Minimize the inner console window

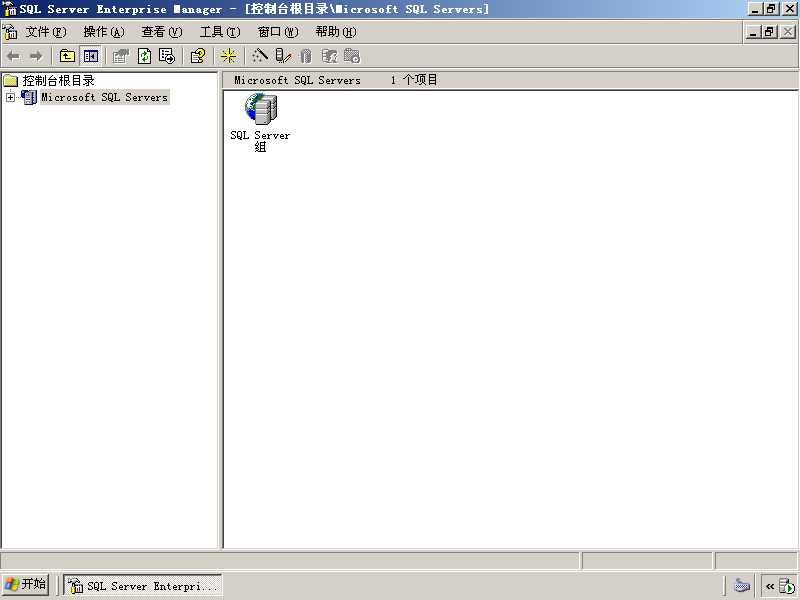pos(753,32)
